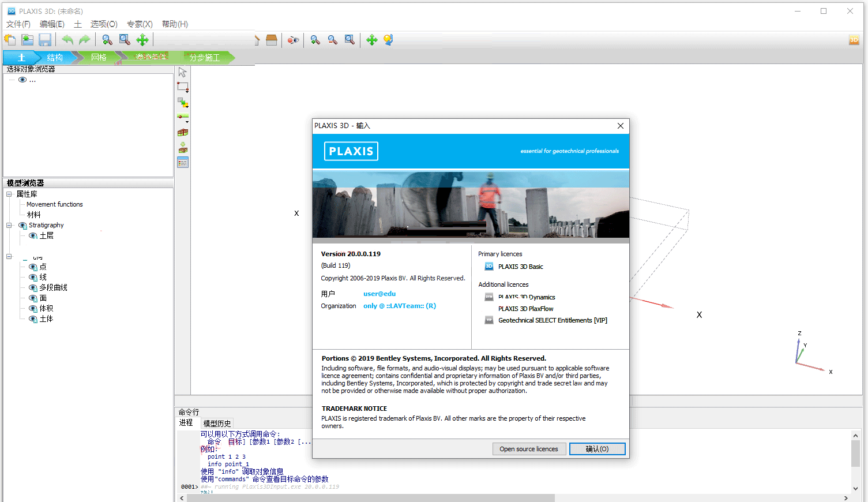This screenshot has width=868, height=502.
Task: Save project with the floppy disk icon
Action: (x=45, y=40)
